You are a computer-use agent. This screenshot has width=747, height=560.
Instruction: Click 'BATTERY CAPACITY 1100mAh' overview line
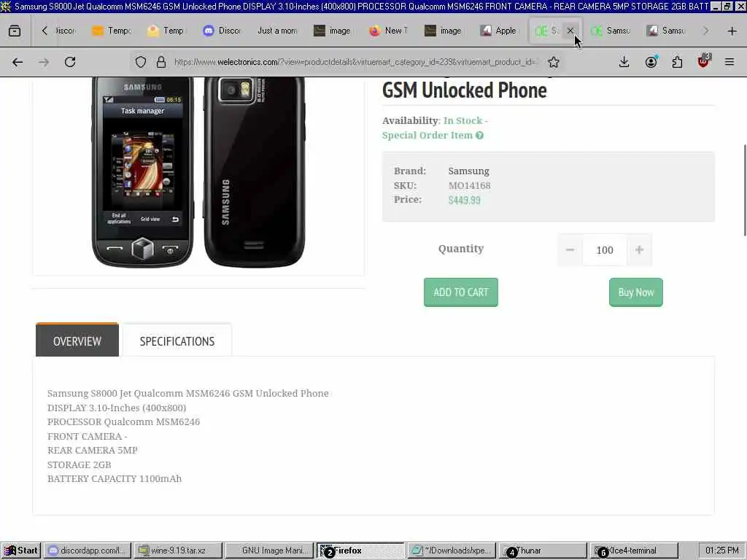tap(115, 478)
